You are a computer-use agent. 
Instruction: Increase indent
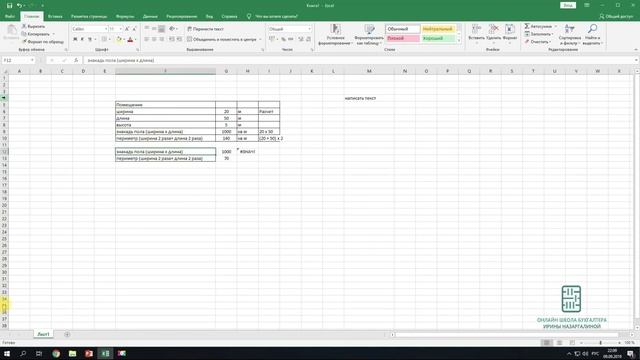pos(179,39)
